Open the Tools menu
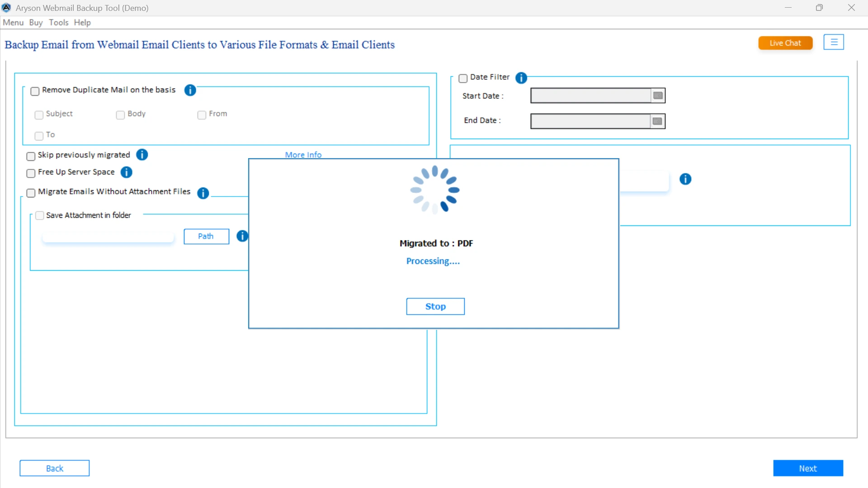 click(x=59, y=23)
